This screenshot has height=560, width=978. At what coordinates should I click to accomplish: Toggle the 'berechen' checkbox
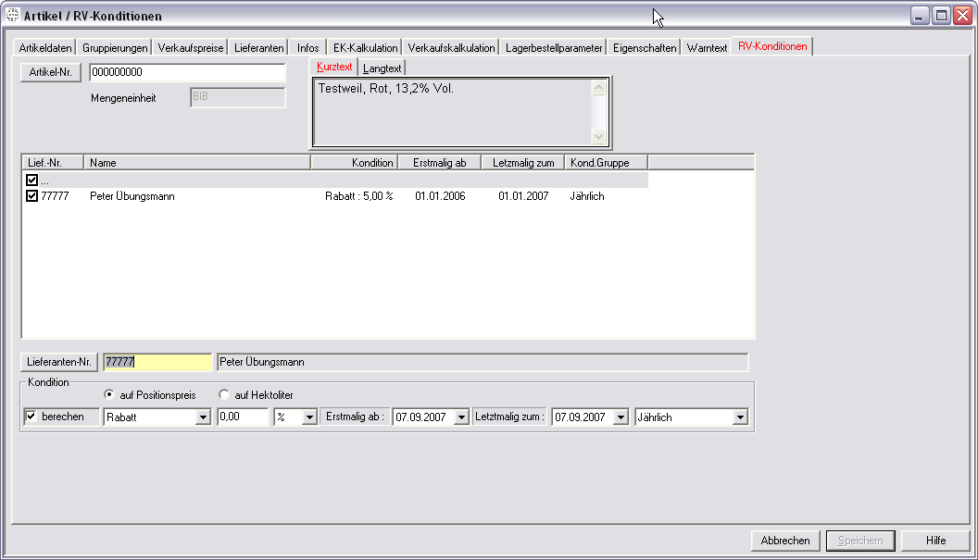[x=31, y=417]
